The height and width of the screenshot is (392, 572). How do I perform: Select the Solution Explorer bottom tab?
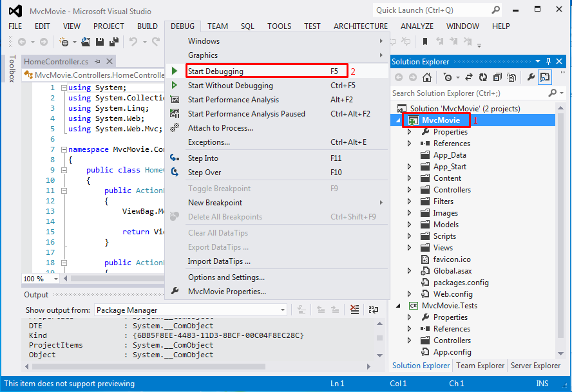tap(421, 366)
